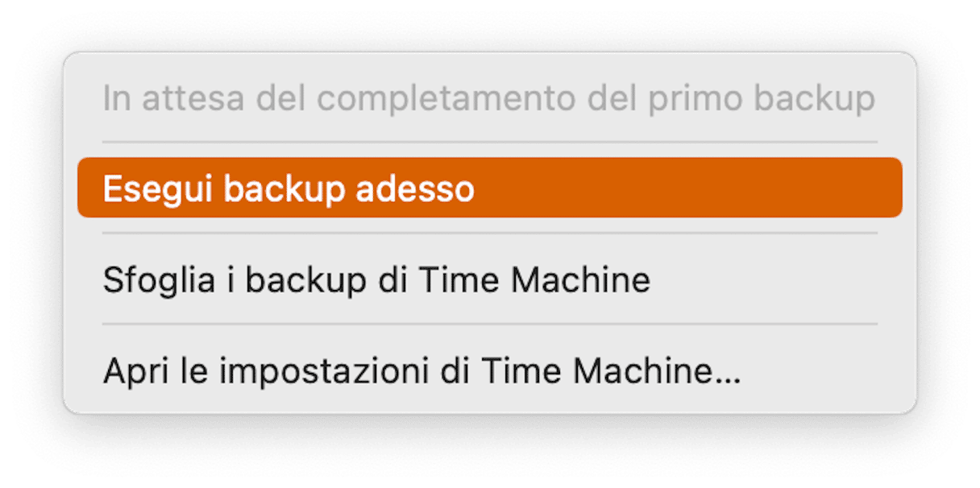980x488 pixels.
Task: Click the separator under the status line
Action: click(489, 143)
